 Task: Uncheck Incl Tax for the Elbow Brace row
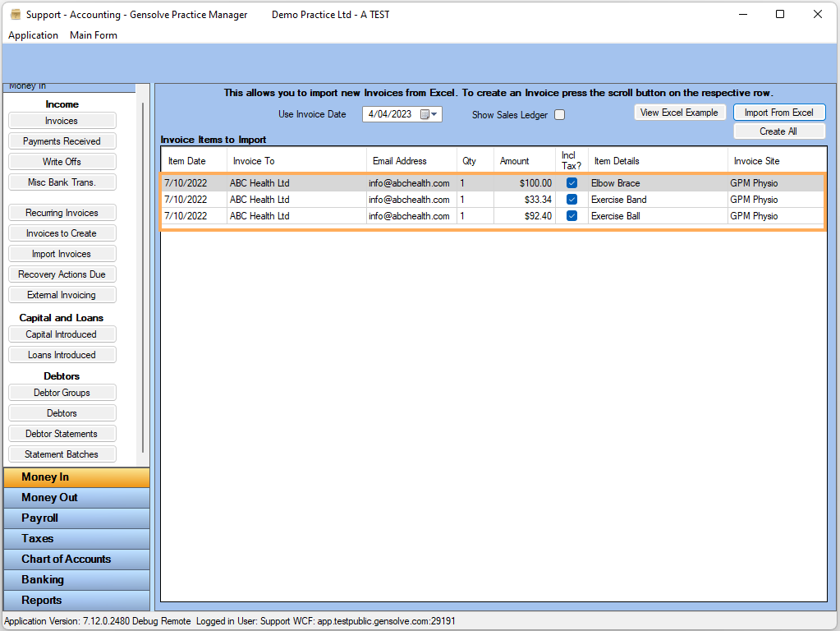tap(571, 182)
